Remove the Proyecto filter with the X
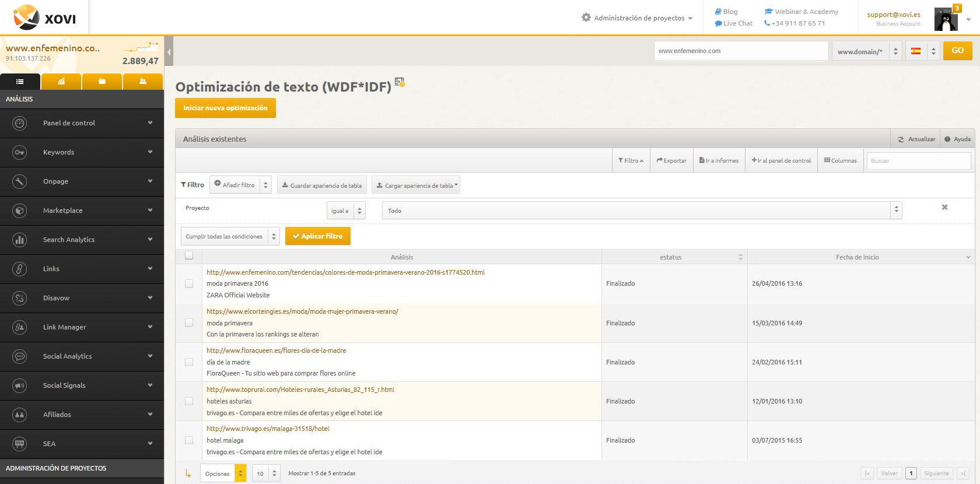This screenshot has height=484, width=980. coord(944,207)
